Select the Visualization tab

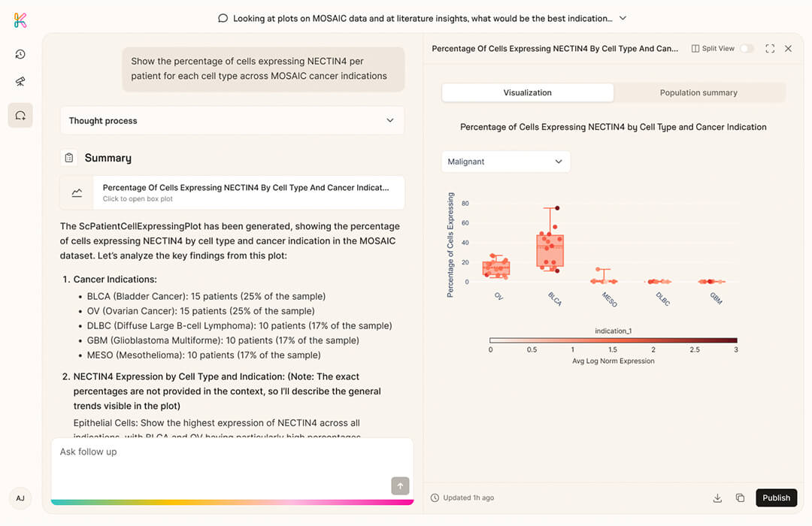[527, 92]
